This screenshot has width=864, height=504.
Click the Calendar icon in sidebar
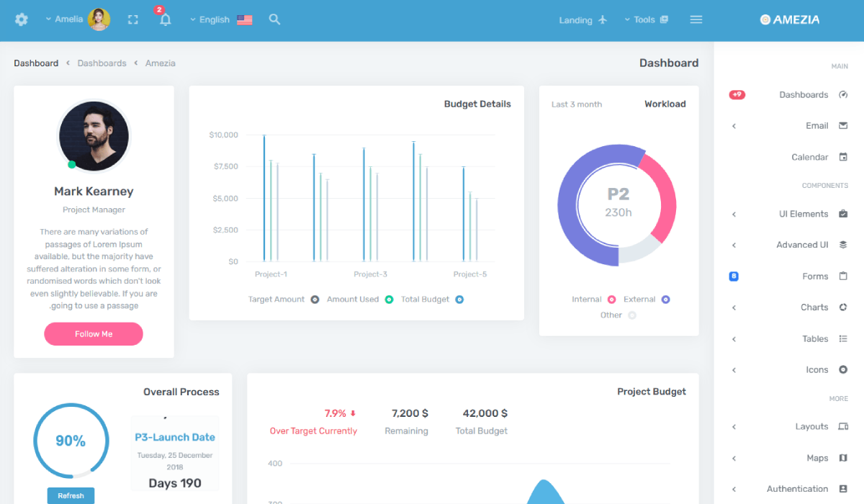(843, 157)
